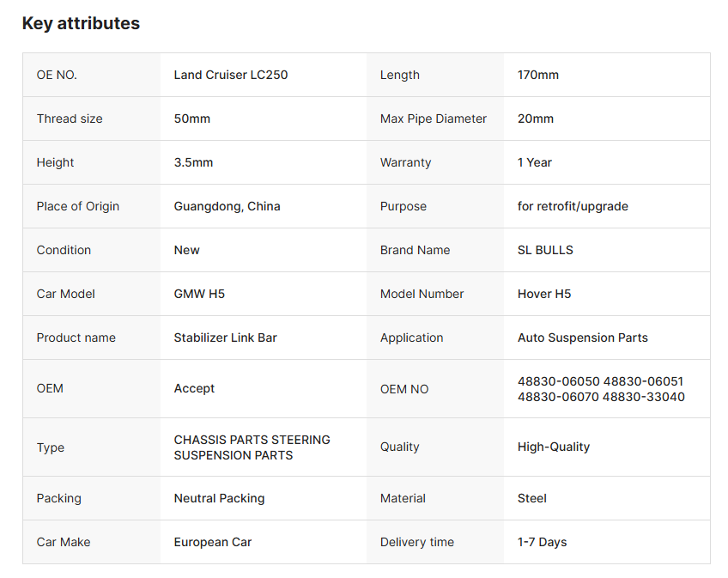Image resolution: width=728 pixels, height=578 pixels.
Task: Click the Car Model label
Action: [x=65, y=294]
